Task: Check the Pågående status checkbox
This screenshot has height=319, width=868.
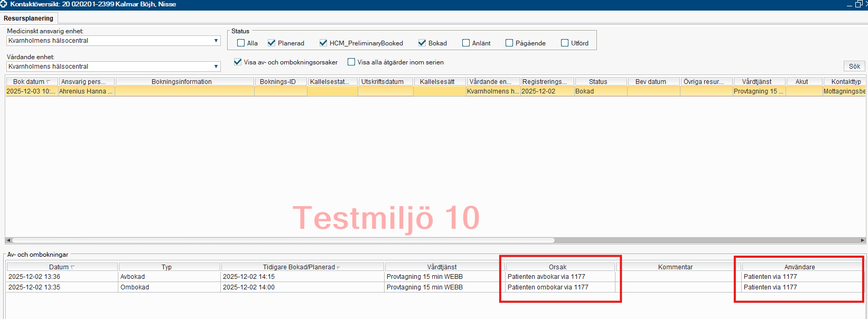Action: (x=509, y=43)
